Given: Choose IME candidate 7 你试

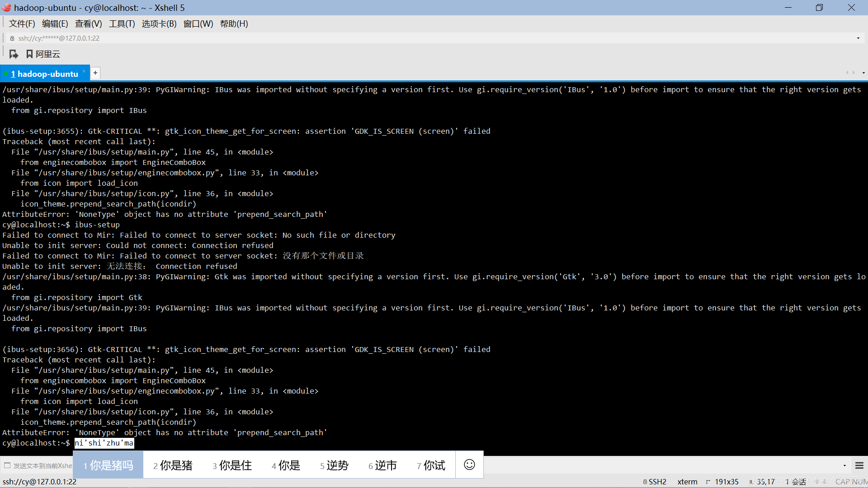Looking at the screenshot, I should pos(431,465).
